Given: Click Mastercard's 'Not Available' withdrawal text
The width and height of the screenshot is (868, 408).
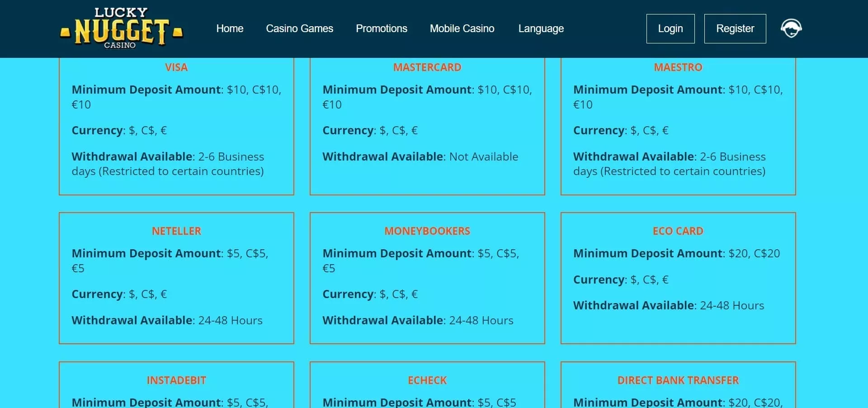Looking at the screenshot, I should point(484,157).
